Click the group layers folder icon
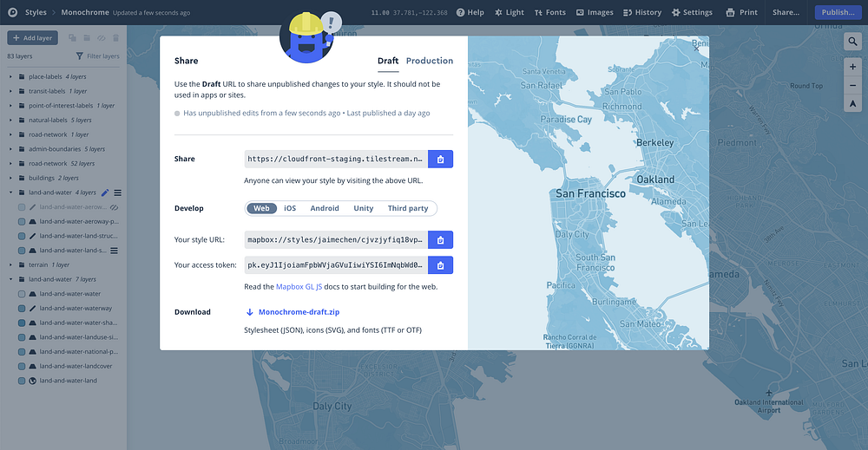This screenshot has height=450, width=868. pos(87,37)
